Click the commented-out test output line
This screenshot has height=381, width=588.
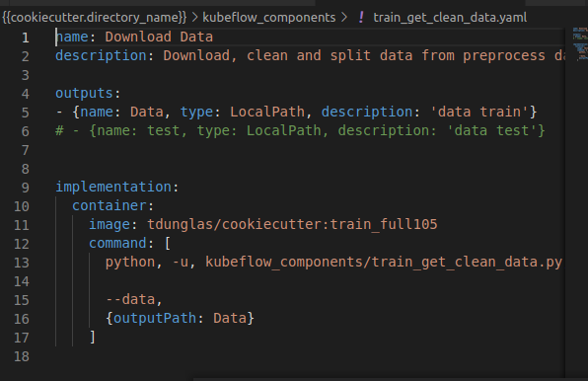click(300, 130)
